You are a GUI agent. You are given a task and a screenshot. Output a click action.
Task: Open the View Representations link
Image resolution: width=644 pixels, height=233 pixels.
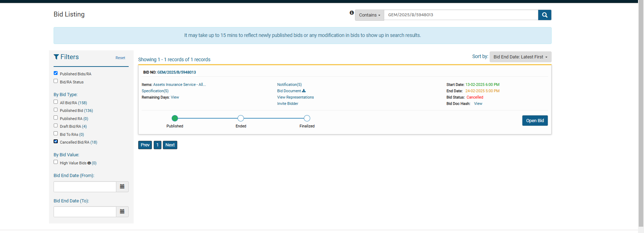(x=295, y=97)
